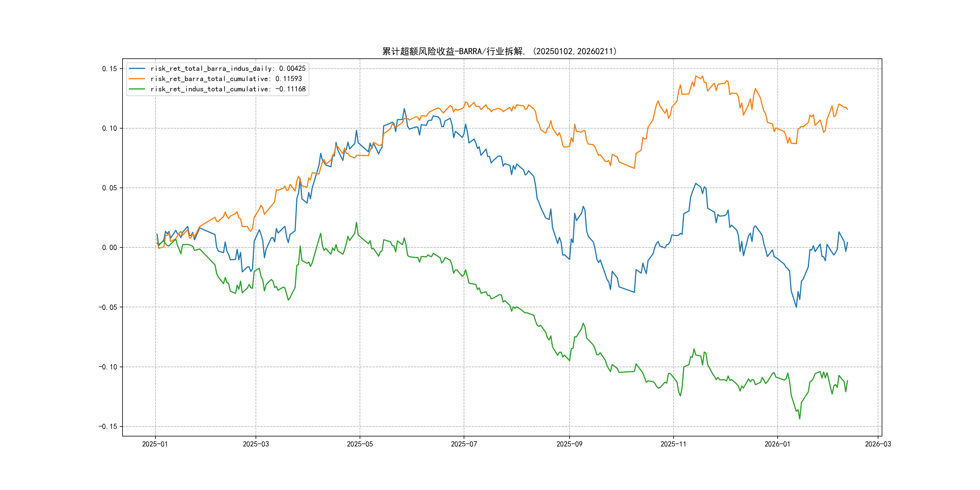This screenshot has height=490, width=980.
Task: Click the -0.15 y-axis tick label
Action: click(108, 426)
